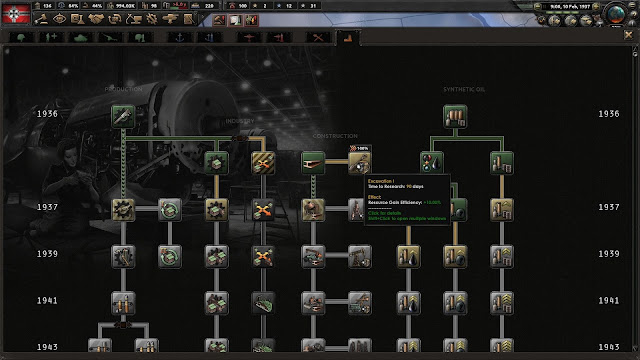Image resolution: width=640 pixels, height=360 pixels.
Task: Switch to the Support Companies research tab
Action: click(x=51, y=38)
